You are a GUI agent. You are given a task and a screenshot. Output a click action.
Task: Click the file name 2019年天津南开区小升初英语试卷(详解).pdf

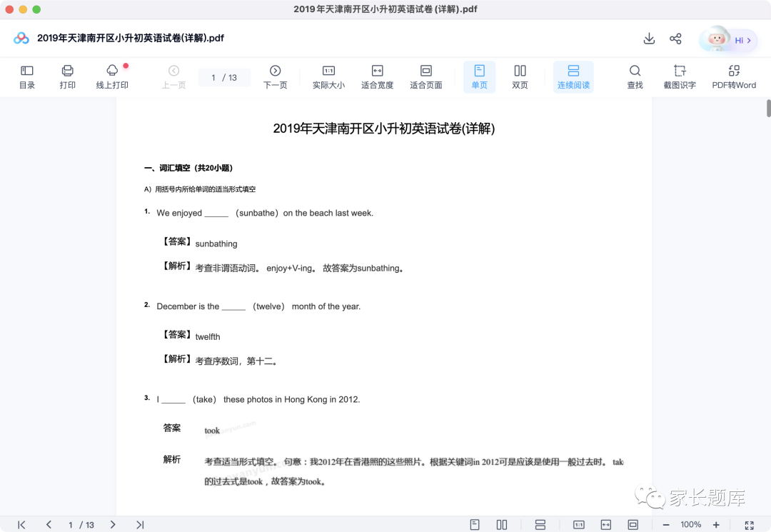click(x=131, y=38)
